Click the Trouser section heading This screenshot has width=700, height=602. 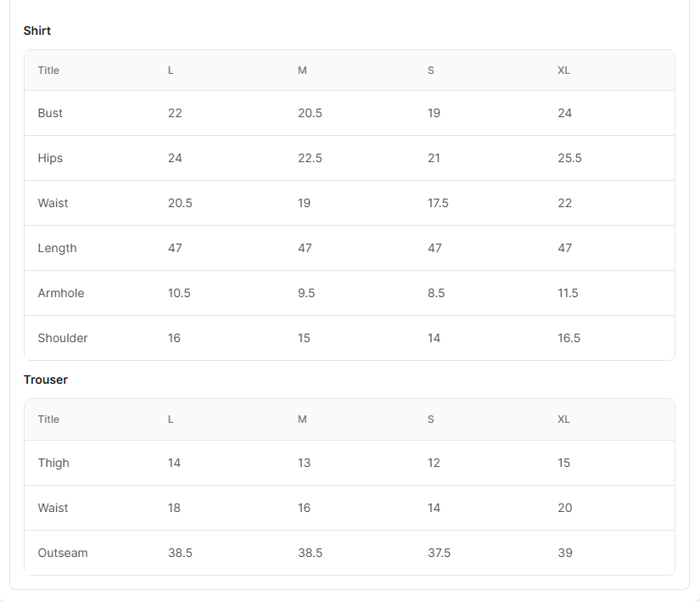point(46,380)
